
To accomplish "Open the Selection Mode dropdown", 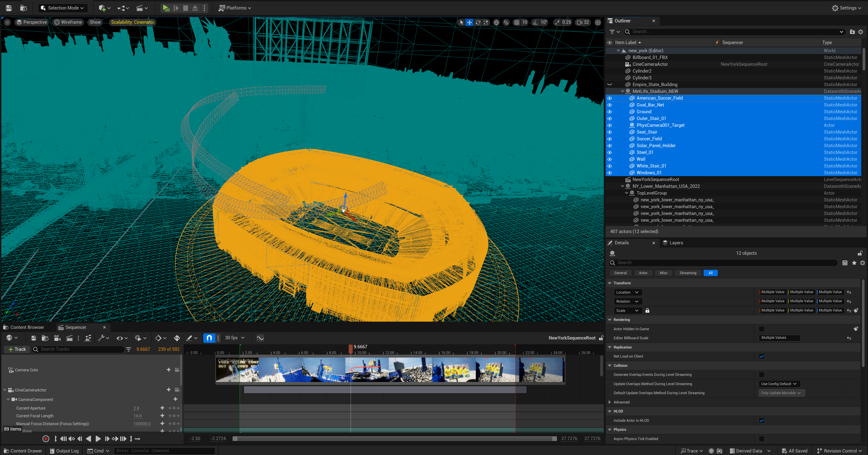I will coord(63,8).
